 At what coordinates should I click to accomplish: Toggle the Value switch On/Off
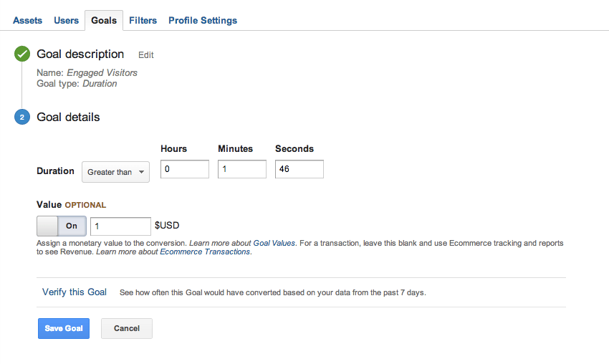click(x=62, y=226)
